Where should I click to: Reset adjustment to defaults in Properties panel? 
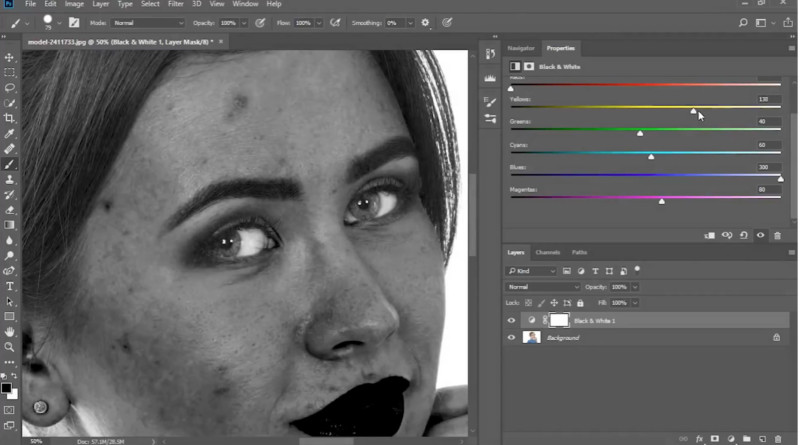pyautogui.click(x=744, y=235)
